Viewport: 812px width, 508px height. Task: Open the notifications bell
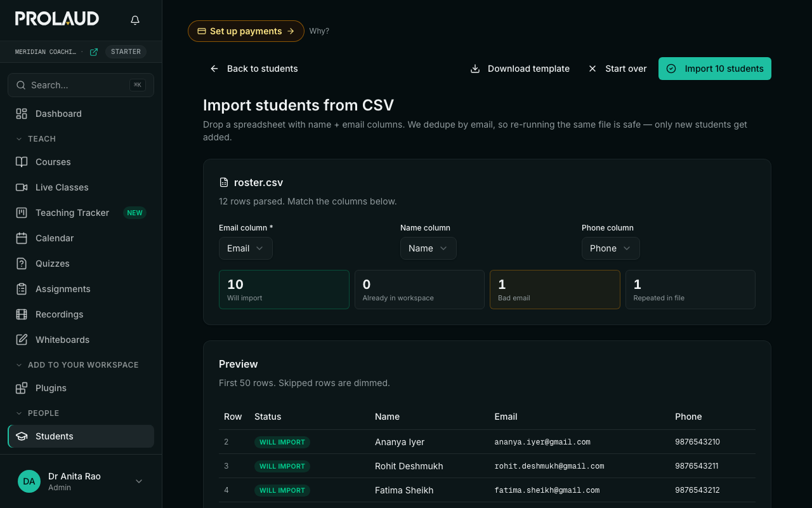coord(135,20)
